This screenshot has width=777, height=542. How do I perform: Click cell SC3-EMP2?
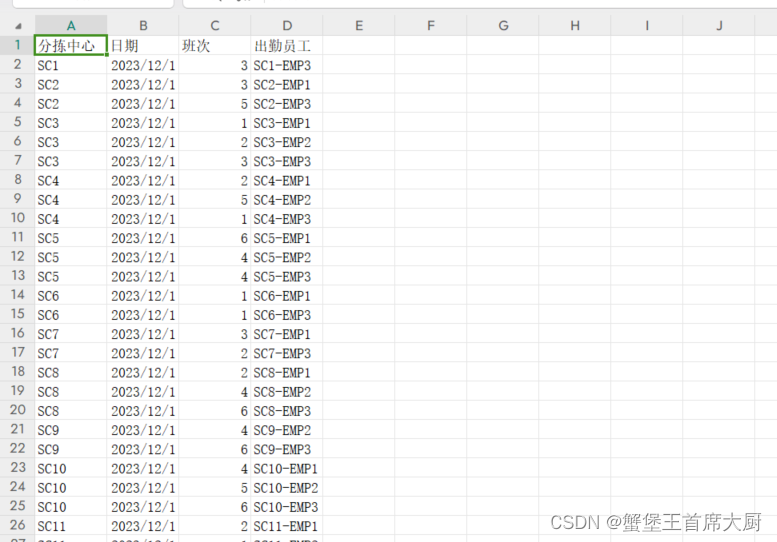[x=287, y=142]
